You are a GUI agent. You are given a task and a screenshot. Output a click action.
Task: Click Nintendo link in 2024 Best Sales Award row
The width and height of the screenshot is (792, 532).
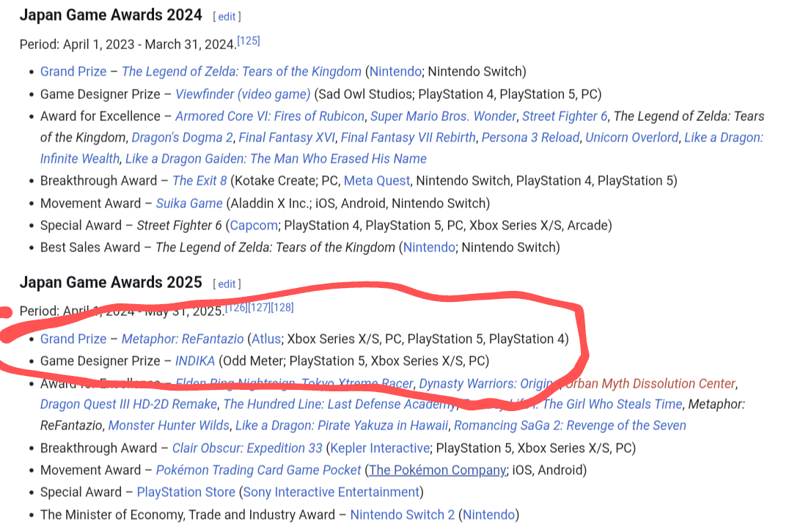pyautogui.click(x=429, y=248)
